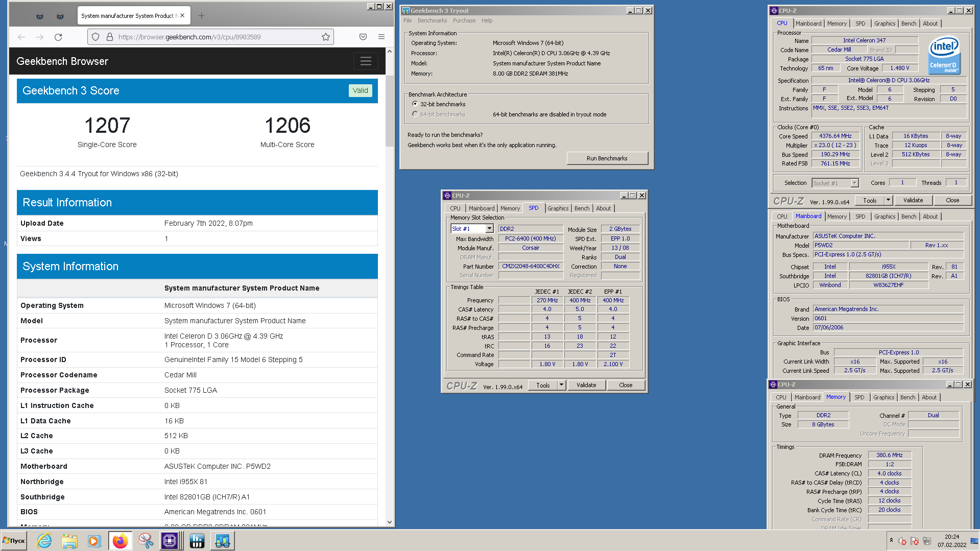Open the black bar-chart taskbar icon
This screenshot has height=551, width=980.
pos(197,541)
